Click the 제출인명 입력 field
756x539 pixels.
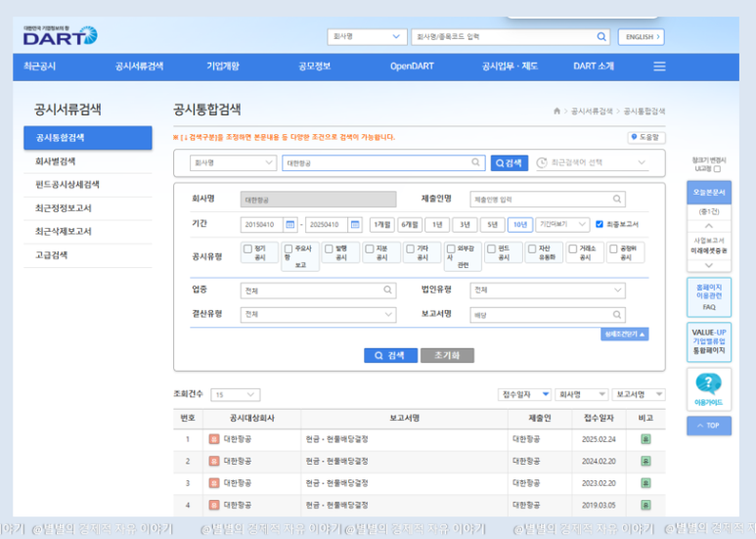pos(548,200)
